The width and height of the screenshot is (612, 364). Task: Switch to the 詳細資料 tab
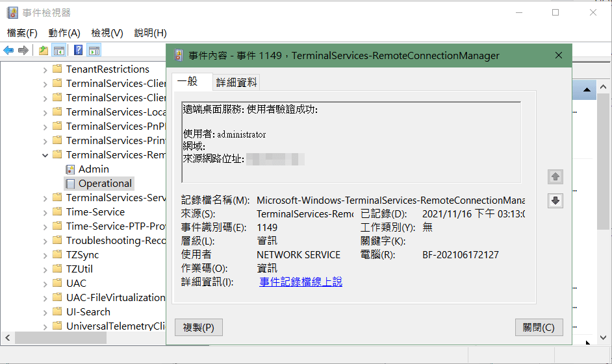(236, 82)
